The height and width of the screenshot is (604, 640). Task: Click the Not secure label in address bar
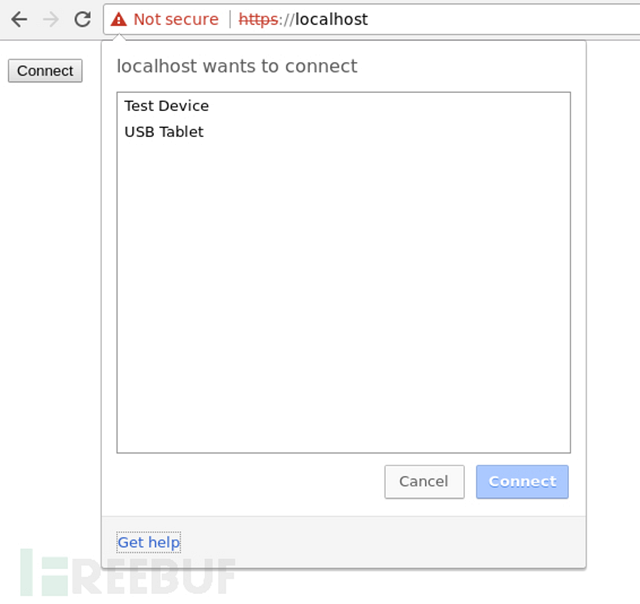(176, 19)
